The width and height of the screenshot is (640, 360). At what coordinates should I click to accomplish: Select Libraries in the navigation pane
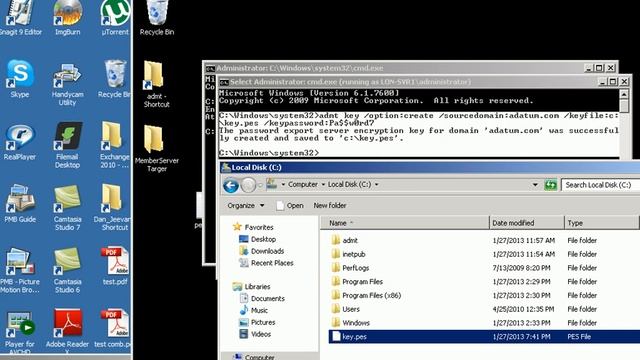(x=251, y=287)
